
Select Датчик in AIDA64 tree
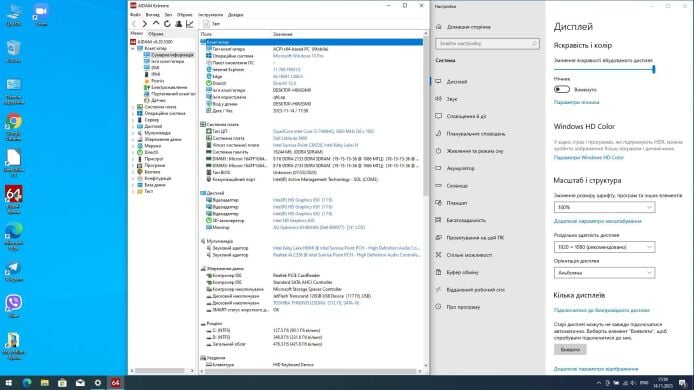point(155,100)
